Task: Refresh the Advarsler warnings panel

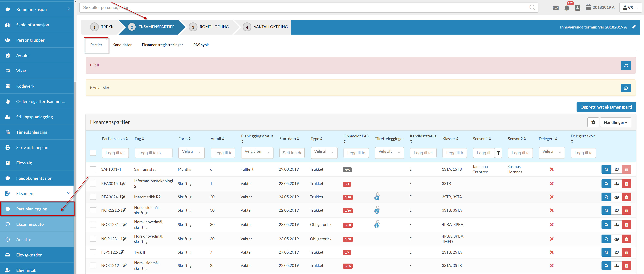Action: (x=626, y=88)
